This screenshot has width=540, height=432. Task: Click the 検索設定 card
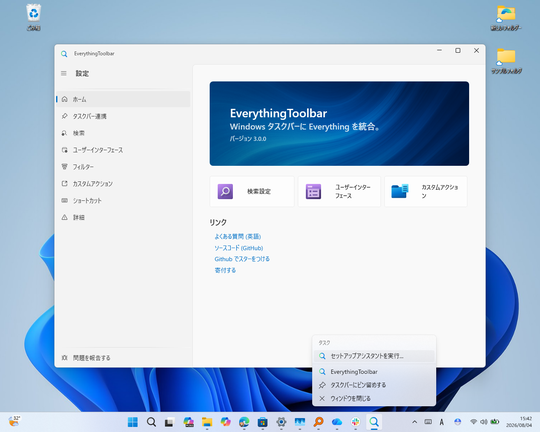[252, 192]
